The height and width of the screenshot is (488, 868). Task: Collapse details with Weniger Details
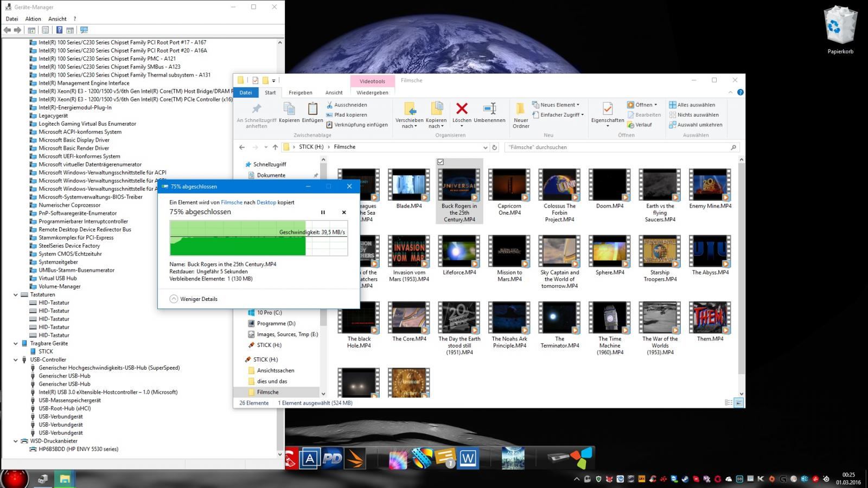point(194,299)
